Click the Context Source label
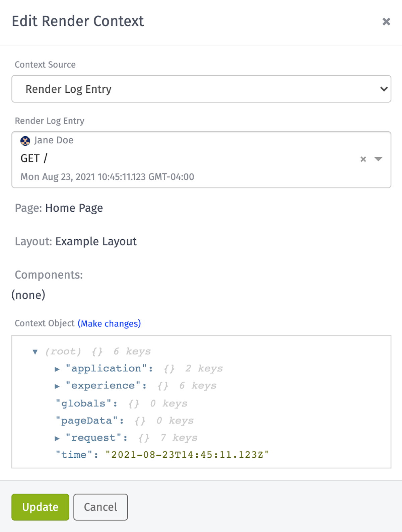Viewport: 402px width, 532px height. (x=45, y=65)
